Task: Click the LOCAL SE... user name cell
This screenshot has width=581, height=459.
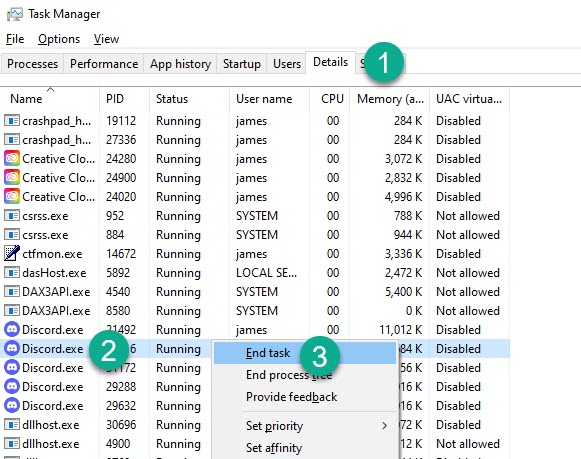Action: pos(266,273)
